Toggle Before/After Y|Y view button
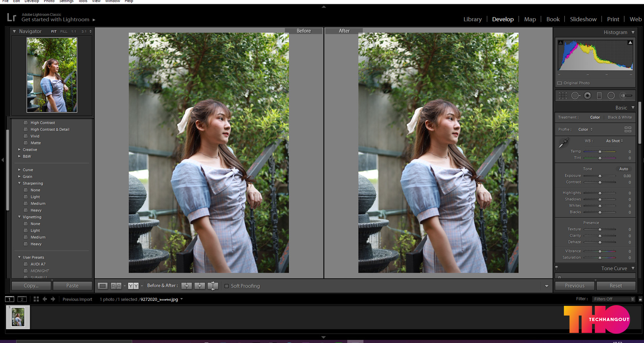 point(133,286)
